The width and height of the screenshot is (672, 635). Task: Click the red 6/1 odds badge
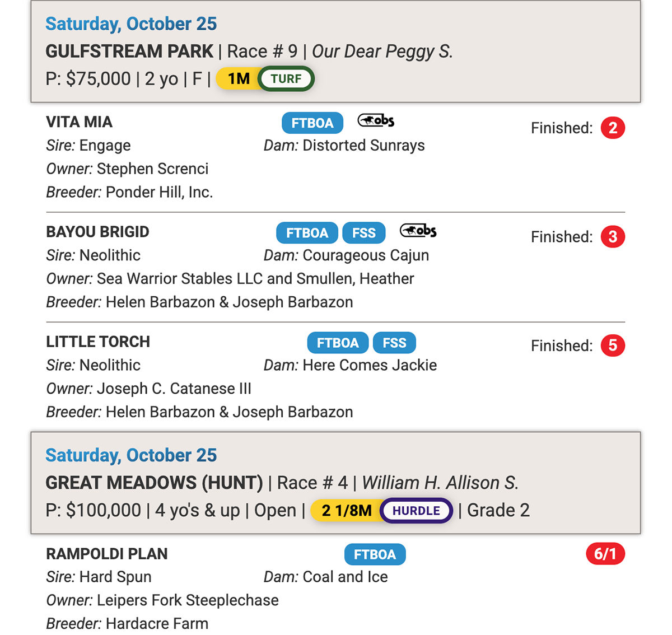coord(605,554)
